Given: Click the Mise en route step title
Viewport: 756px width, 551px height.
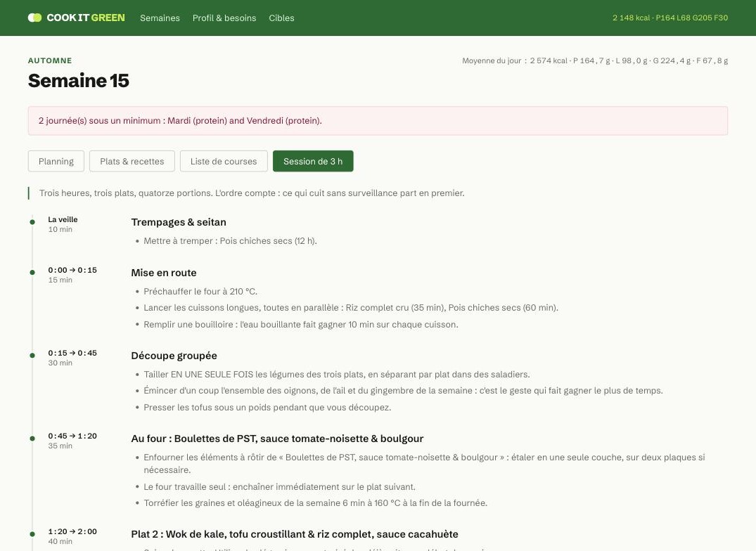Looking at the screenshot, I should click(164, 273).
